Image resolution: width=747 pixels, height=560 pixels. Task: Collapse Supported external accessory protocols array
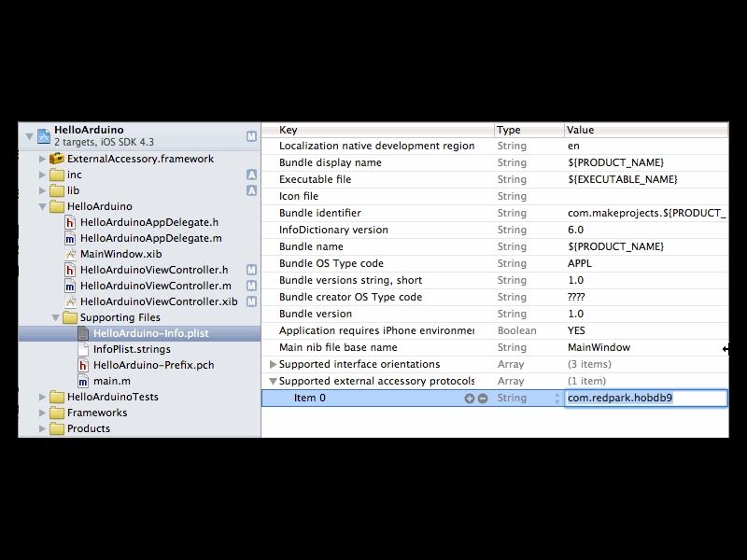pyautogui.click(x=273, y=381)
